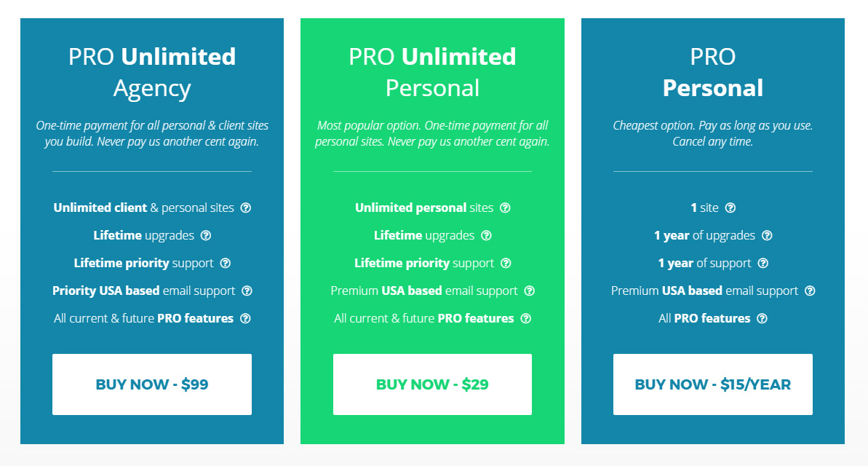868x466 pixels.
Task: Click help icon beside 1 site
Action: click(x=730, y=208)
